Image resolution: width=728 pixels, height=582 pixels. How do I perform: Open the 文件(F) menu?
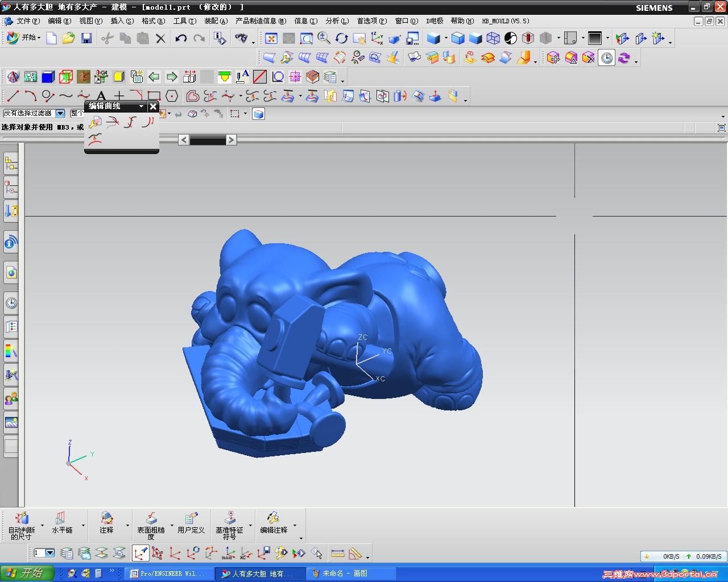[28, 21]
